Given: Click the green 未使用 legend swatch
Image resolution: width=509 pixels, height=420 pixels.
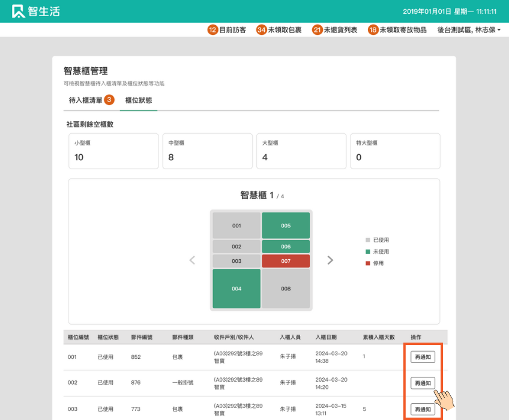Looking at the screenshot, I should (x=368, y=251).
